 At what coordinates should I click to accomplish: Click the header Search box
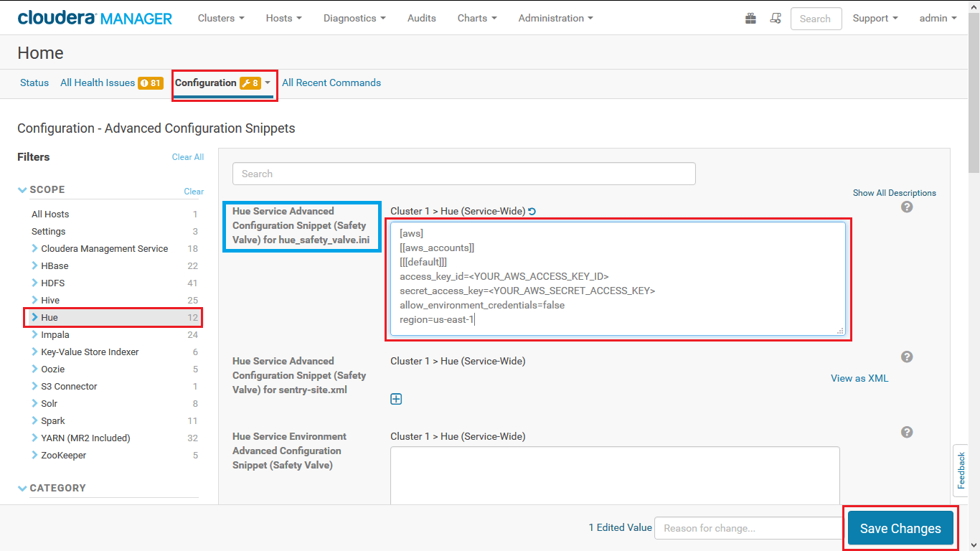point(816,19)
